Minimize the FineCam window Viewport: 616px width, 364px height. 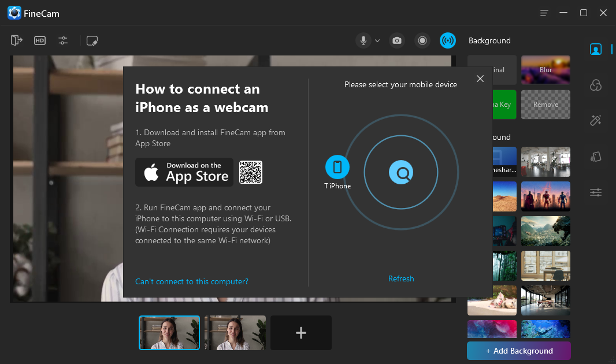click(563, 13)
